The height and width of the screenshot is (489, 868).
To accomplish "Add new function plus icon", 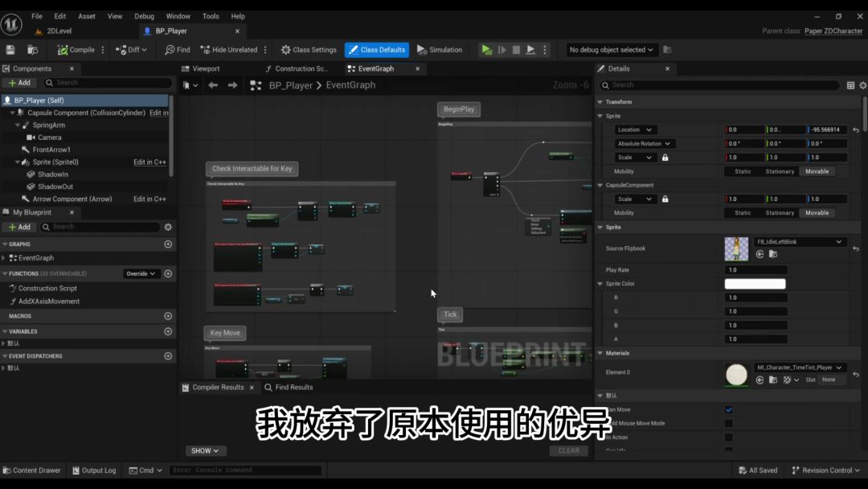I will 168,273.
